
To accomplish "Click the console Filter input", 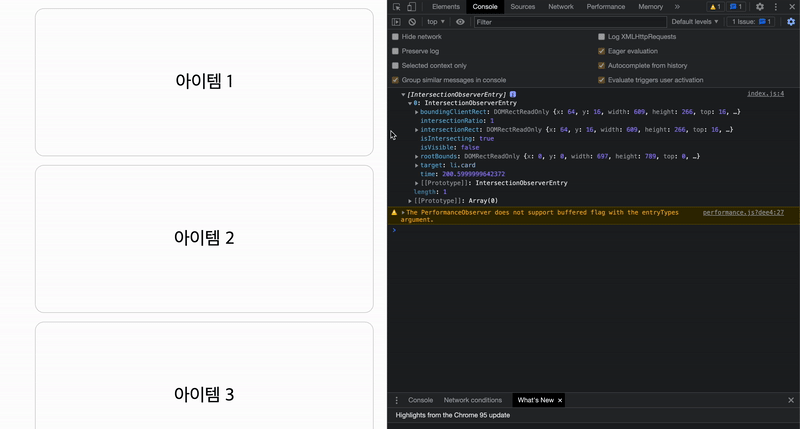I will (570, 22).
